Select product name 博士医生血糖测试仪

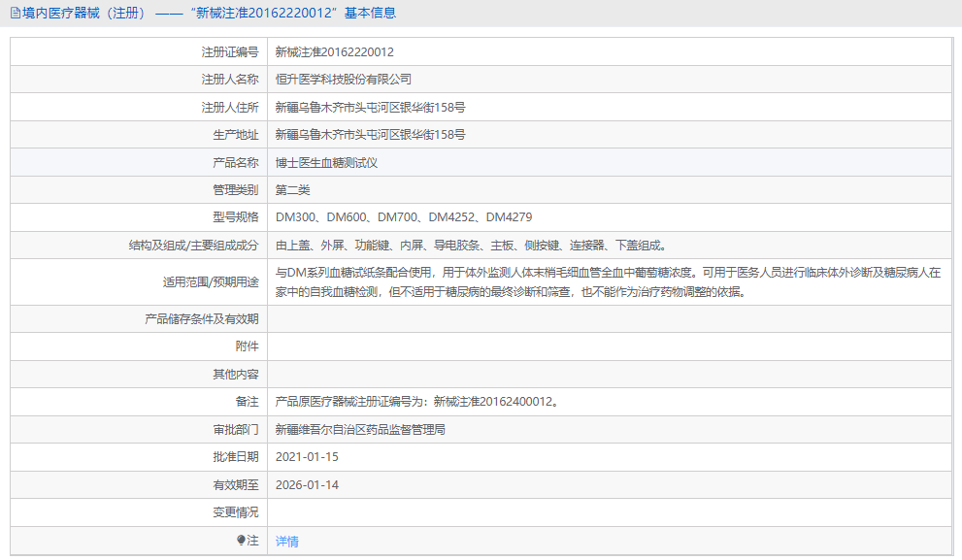pos(326,162)
